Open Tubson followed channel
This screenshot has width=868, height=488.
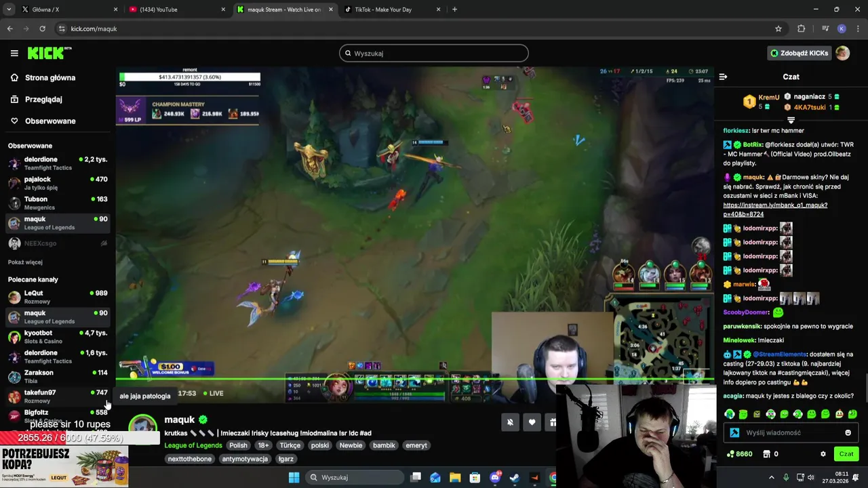58,203
